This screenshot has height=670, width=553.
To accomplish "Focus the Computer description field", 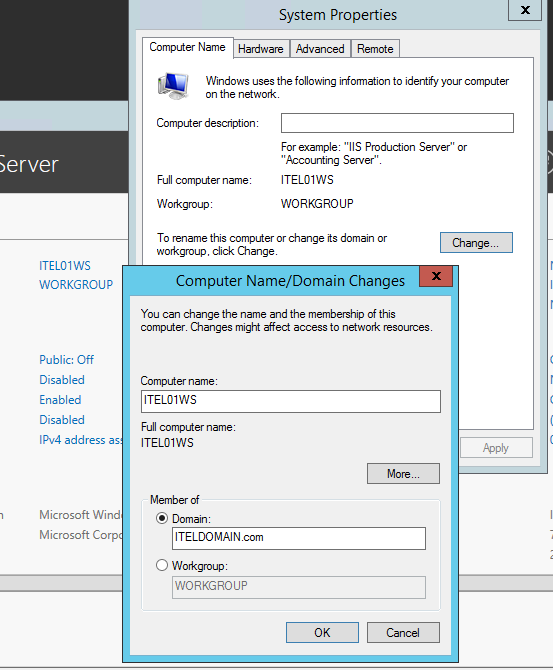I will coord(397,123).
